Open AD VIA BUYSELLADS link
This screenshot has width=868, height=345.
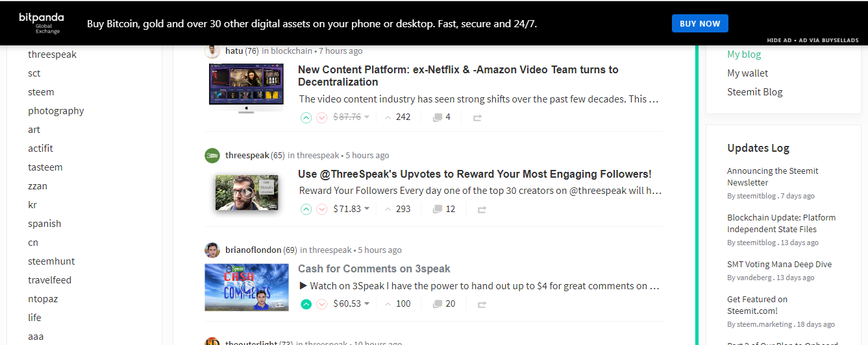pyautogui.click(x=830, y=40)
